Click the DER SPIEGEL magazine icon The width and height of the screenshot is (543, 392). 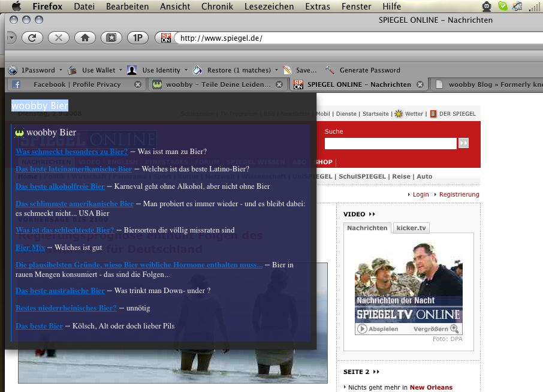coord(433,113)
